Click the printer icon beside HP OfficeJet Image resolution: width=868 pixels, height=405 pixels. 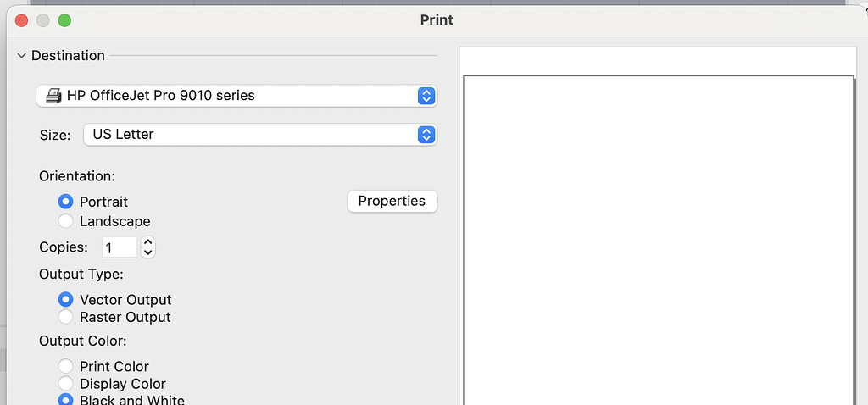(53, 96)
